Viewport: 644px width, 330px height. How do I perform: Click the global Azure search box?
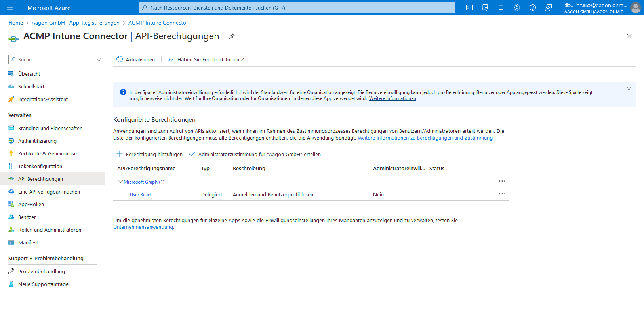click(297, 8)
